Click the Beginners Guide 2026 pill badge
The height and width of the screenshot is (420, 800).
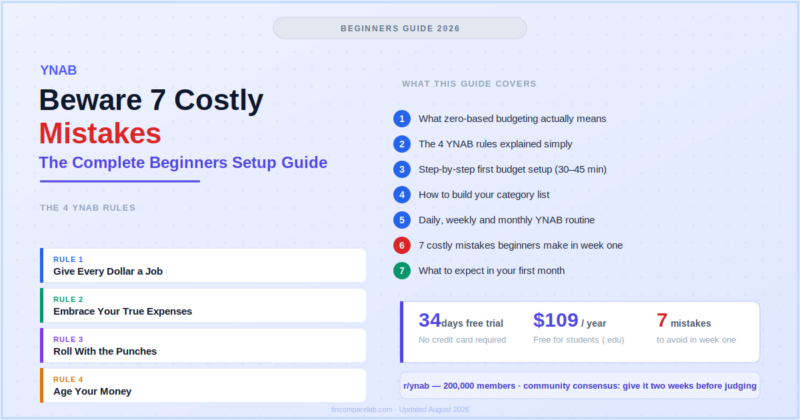pyautogui.click(x=400, y=28)
